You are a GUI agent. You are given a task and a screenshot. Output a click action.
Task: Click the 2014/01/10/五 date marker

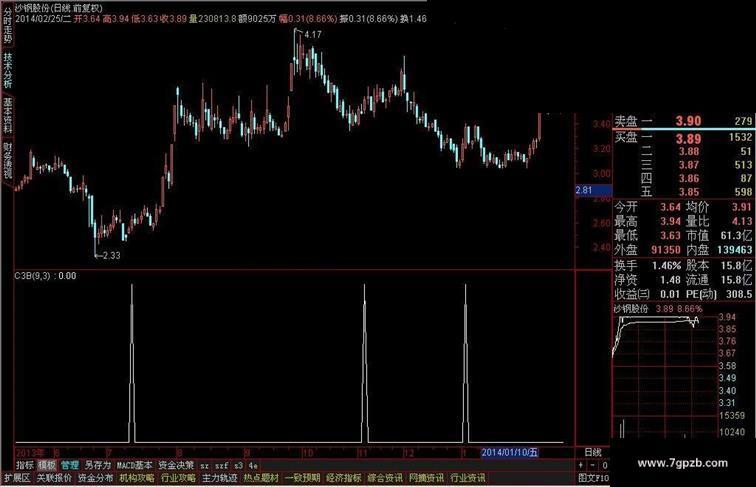tap(510, 452)
